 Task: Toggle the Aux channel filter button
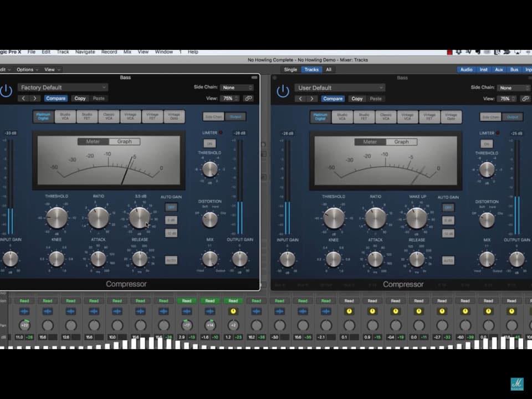click(x=499, y=70)
